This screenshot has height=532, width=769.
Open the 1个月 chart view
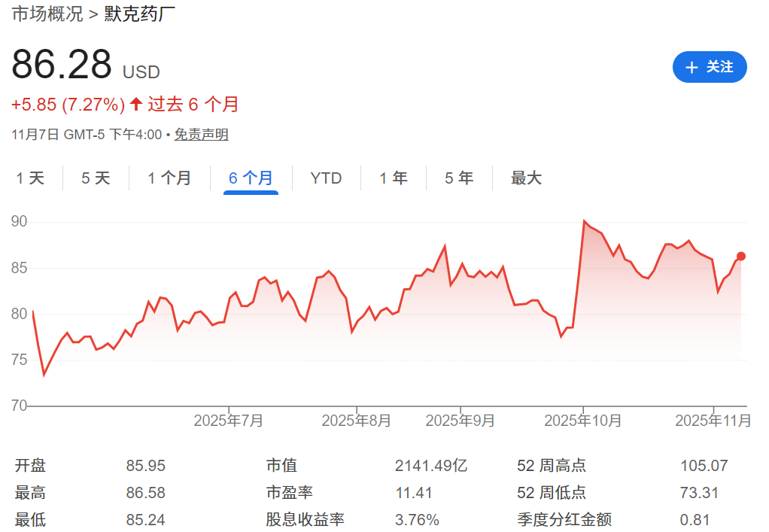pyautogui.click(x=168, y=178)
